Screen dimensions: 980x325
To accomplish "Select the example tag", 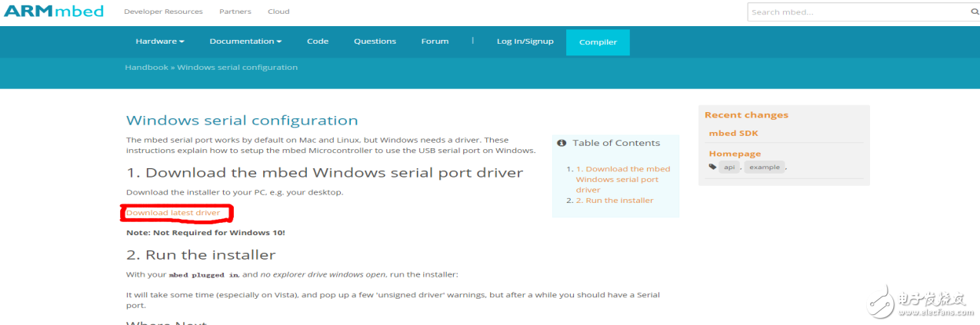I will [x=764, y=167].
